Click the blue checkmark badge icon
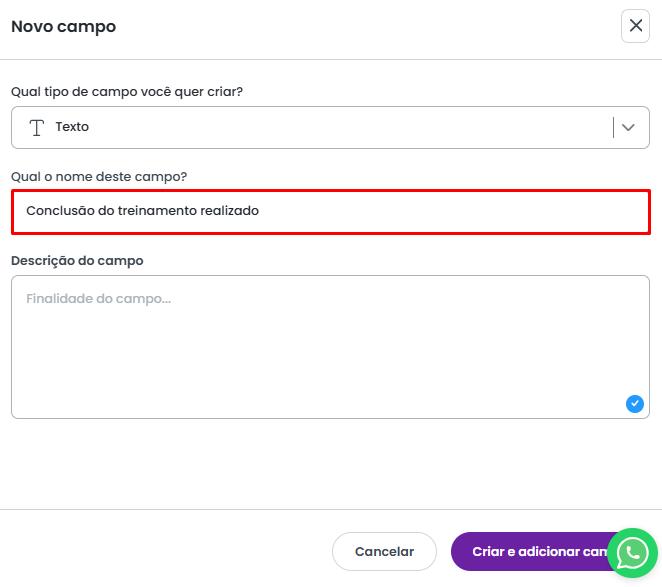The height and width of the screenshot is (587, 662). [634, 404]
